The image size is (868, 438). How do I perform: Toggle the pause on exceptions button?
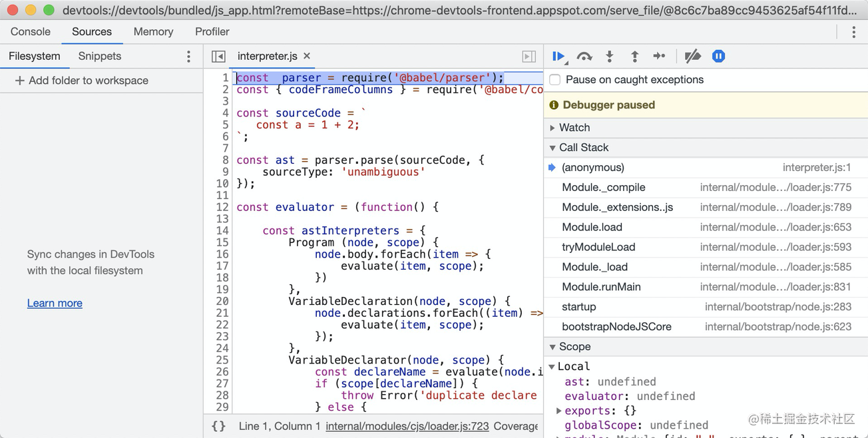(718, 57)
